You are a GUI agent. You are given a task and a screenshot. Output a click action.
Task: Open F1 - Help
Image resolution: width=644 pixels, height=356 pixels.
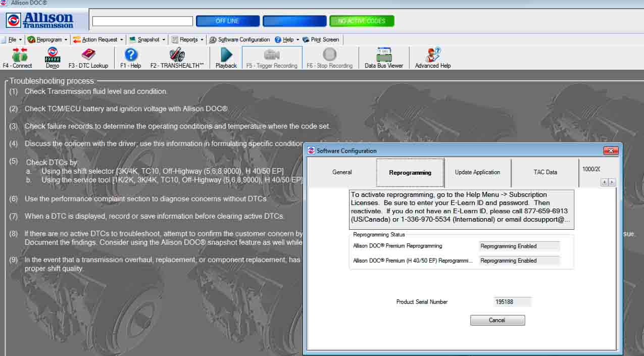click(x=131, y=58)
